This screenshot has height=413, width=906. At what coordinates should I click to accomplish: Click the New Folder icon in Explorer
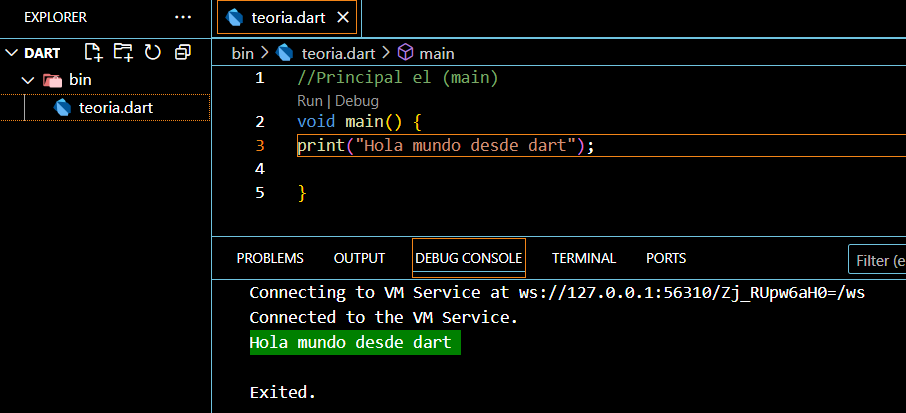[123, 52]
